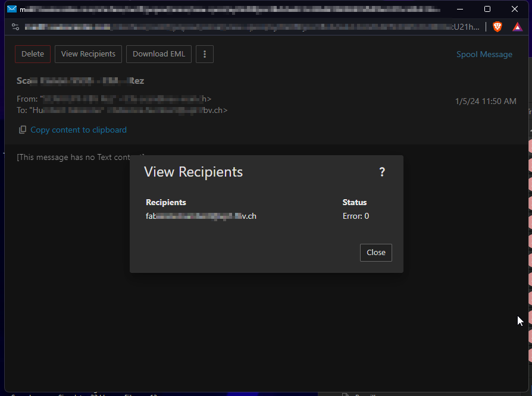This screenshot has width=532, height=396.
Task: Maximize the browser window
Action: 487,9
